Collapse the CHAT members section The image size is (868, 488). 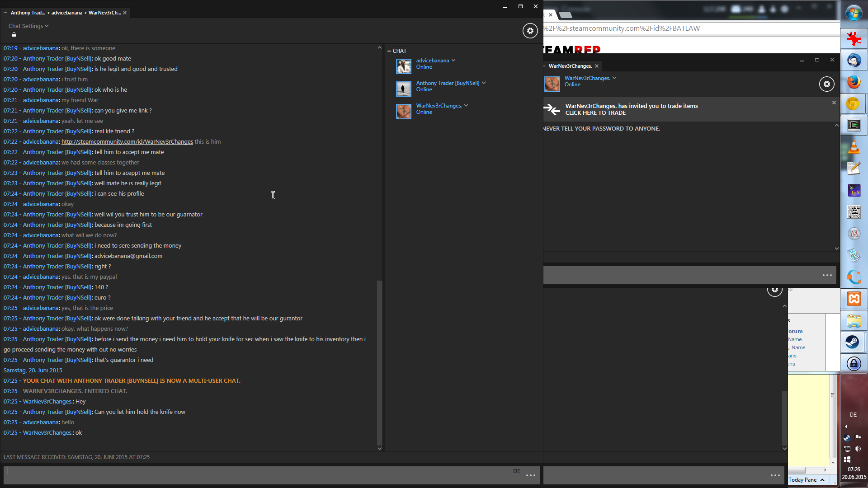(x=389, y=51)
